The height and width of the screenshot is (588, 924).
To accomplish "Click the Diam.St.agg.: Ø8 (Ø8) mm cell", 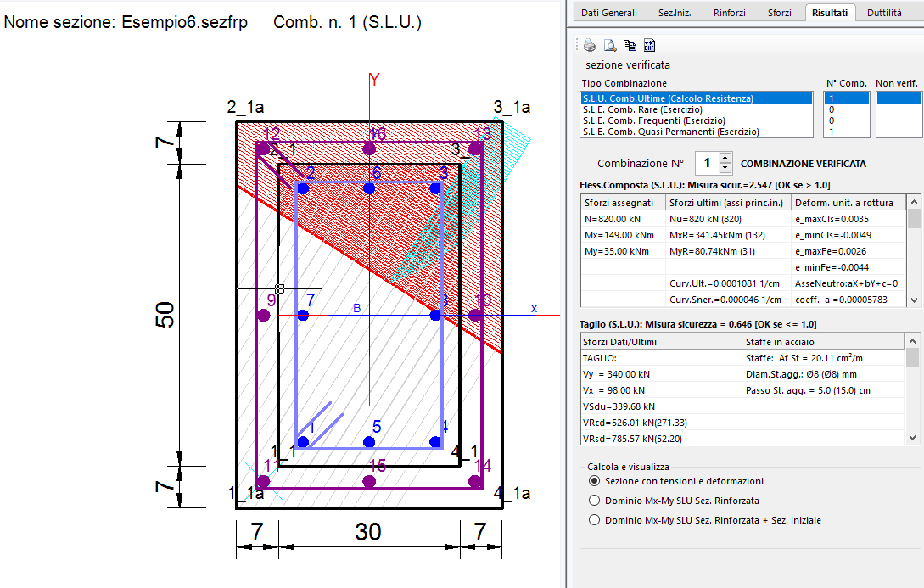I will coord(823,374).
